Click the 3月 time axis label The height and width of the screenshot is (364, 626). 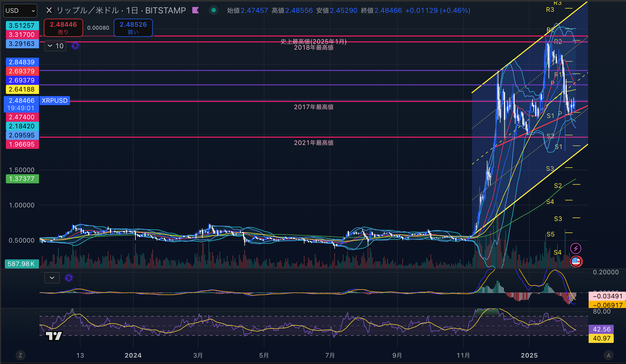pyautogui.click(x=198, y=355)
